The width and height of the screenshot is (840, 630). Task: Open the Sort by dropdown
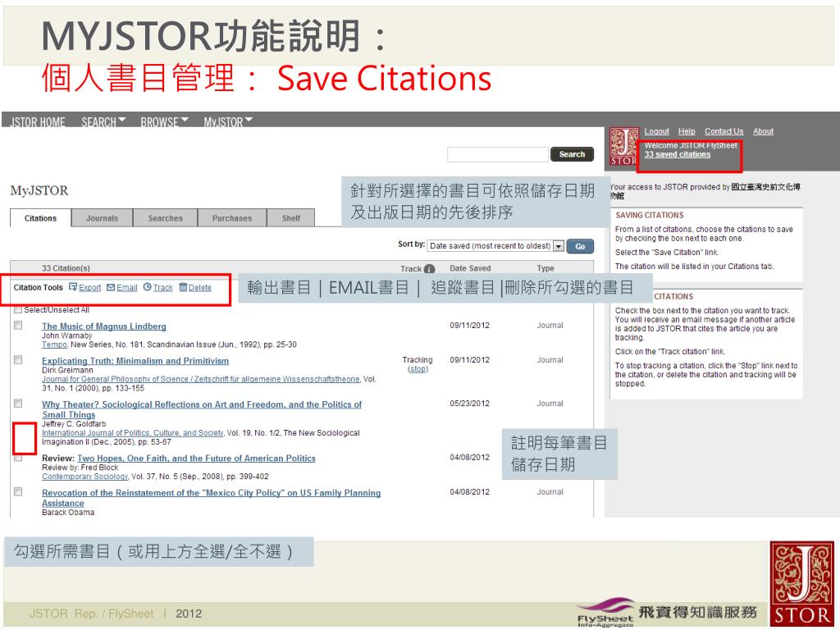pos(495,246)
